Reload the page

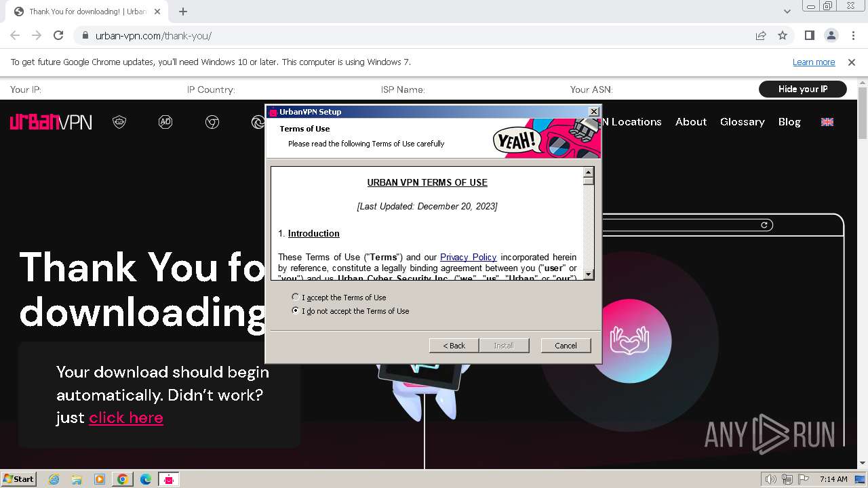point(58,36)
